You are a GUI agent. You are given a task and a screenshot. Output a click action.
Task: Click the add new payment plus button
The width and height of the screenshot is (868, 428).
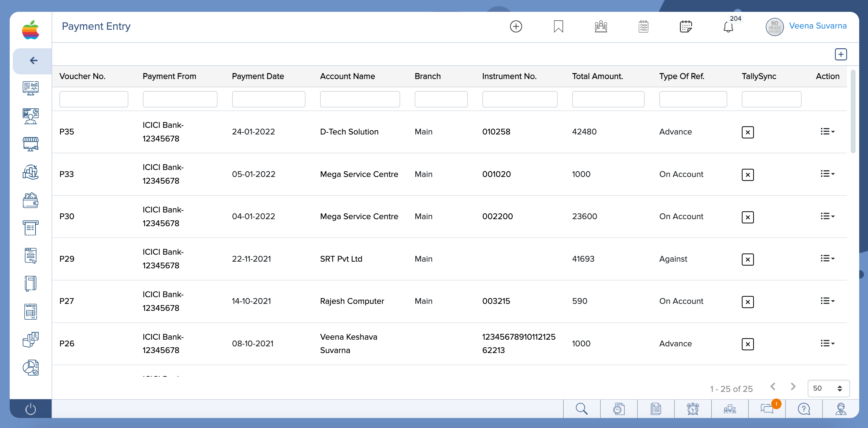(841, 54)
